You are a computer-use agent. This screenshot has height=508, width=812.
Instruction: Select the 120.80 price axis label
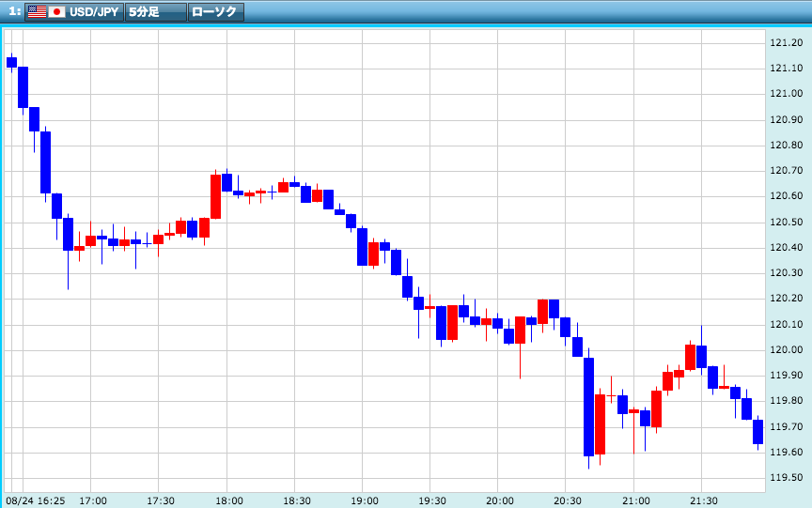coord(786,145)
